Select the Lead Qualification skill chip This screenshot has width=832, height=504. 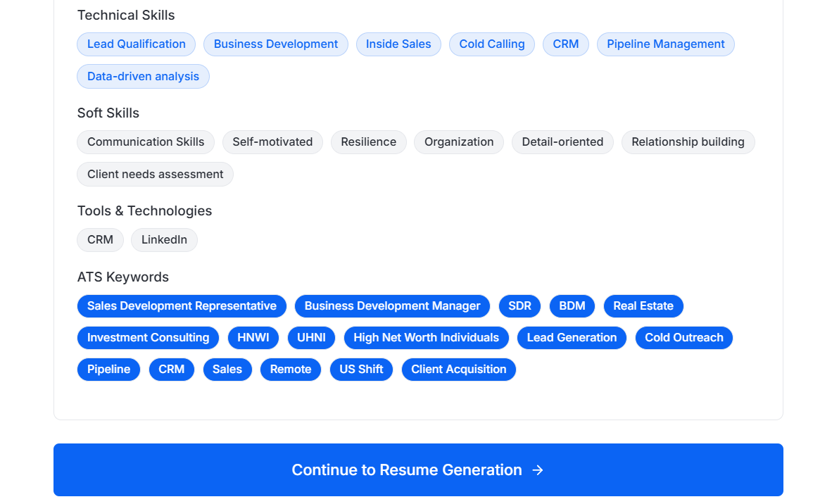pos(136,44)
